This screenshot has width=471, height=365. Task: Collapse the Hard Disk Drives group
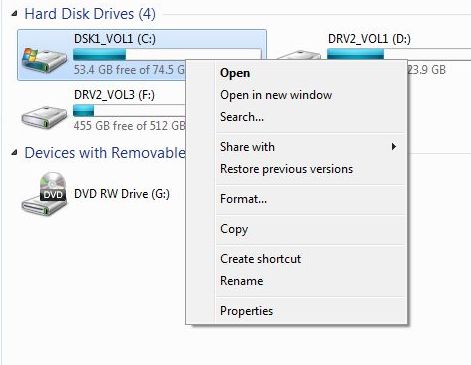(14, 14)
